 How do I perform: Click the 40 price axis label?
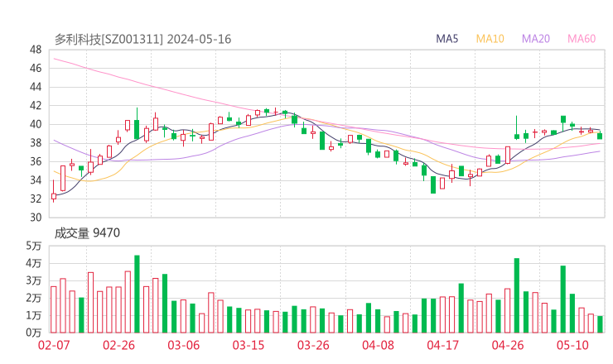point(36,124)
